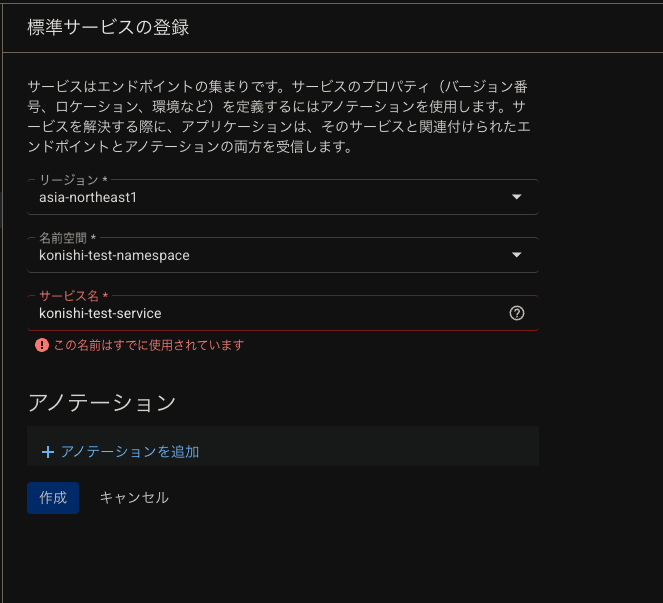Click the red error exclamation icon
663x603 pixels.
pyautogui.click(x=42, y=345)
